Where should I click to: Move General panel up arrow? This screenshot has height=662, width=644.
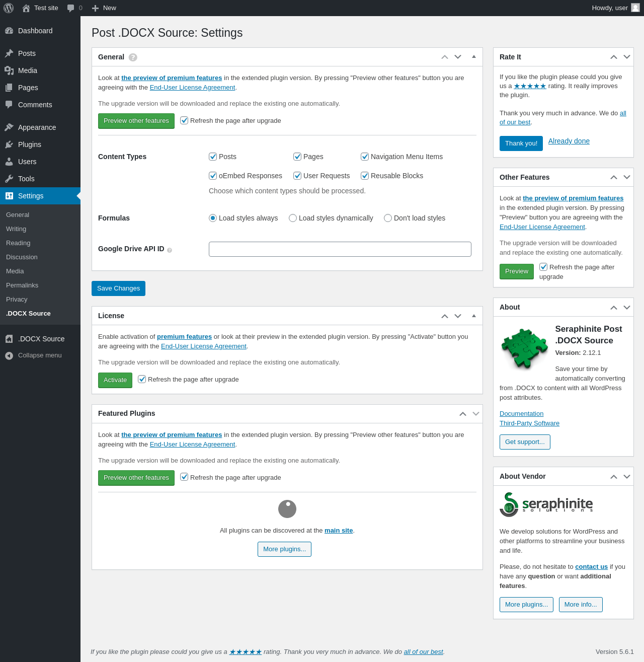click(x=445, y=57)
